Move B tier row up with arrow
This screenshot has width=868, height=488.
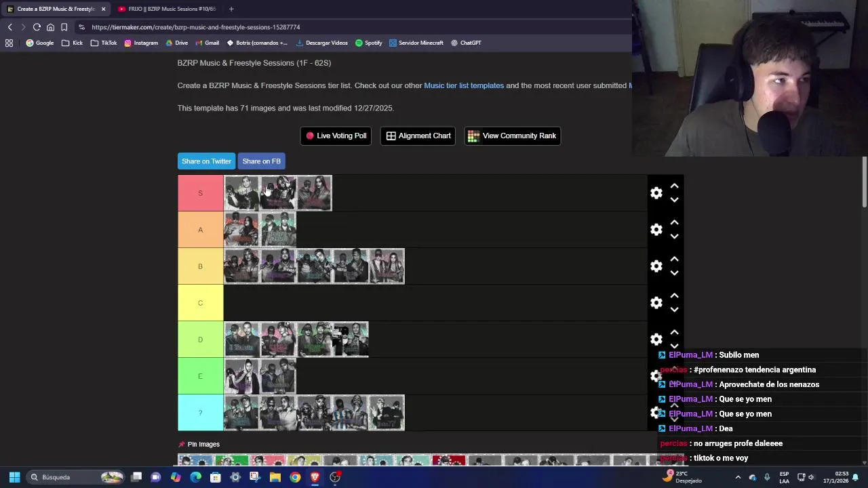(674, 259)
